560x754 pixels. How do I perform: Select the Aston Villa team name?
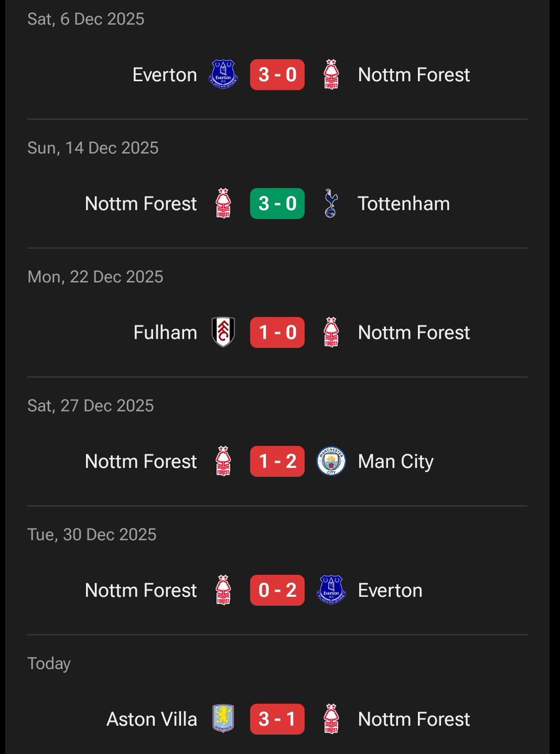[151, 719]
